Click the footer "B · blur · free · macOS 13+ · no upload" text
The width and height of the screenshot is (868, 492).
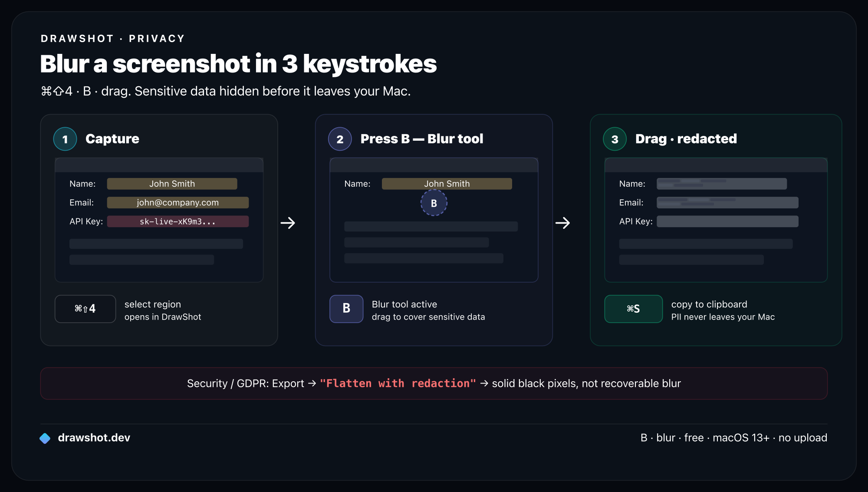click(x=733, y=438)
